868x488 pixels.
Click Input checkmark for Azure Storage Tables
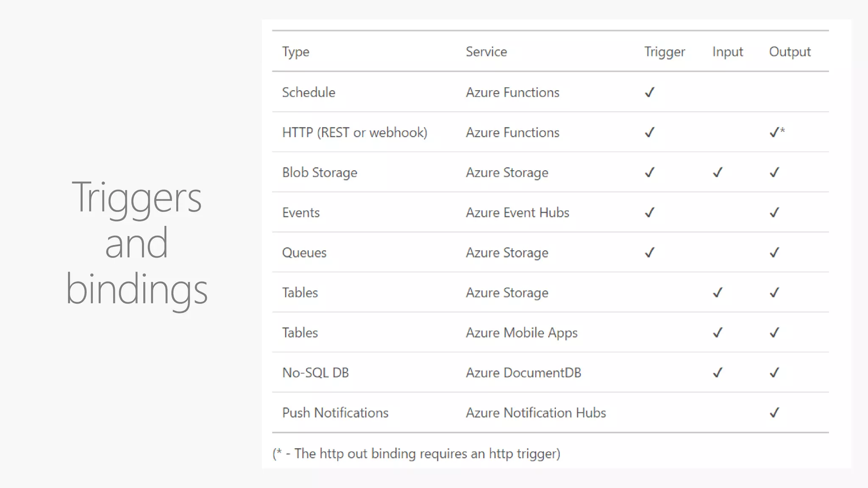point(718,292)
